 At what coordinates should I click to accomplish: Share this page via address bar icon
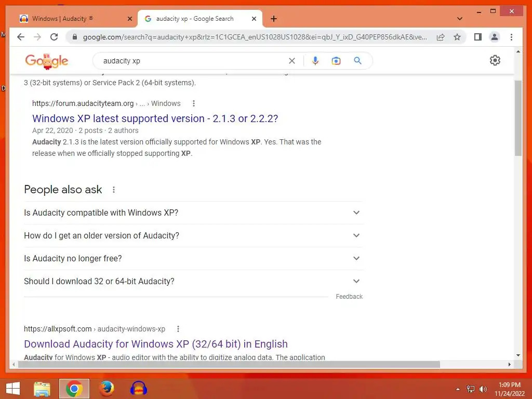tap(441, 37)
